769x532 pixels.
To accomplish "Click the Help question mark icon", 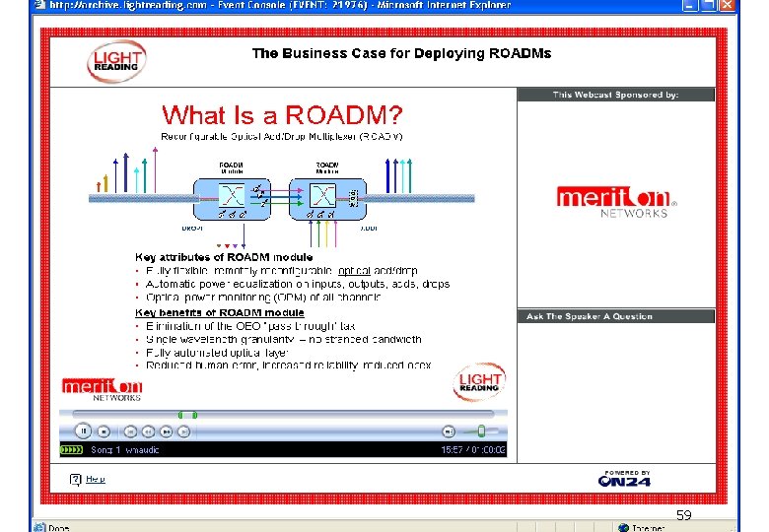I will [75, 480].
